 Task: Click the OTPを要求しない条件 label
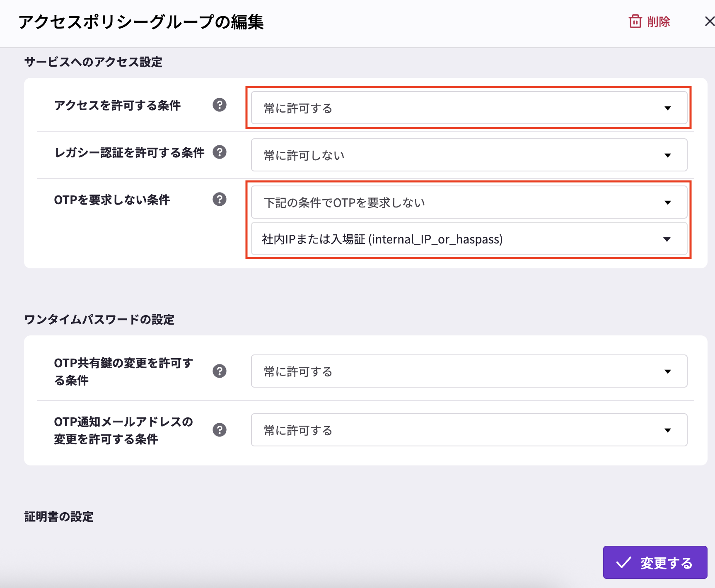pos(112,200)
